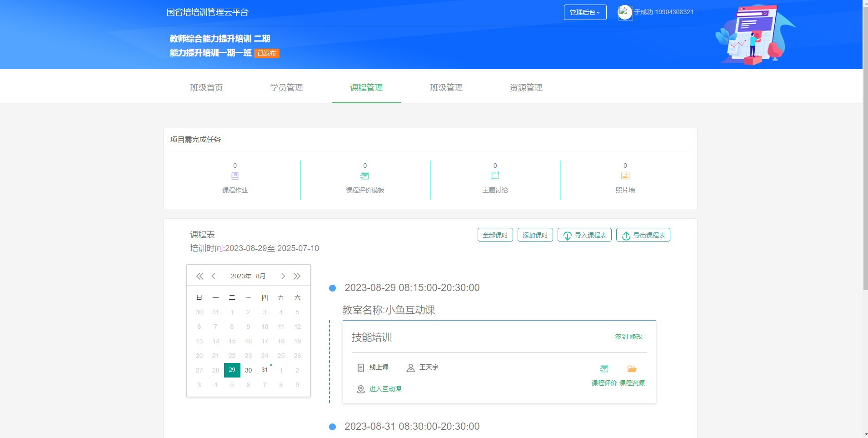Switch to the 资源管理 tab
This screenshot has width=868, height=438.
point(526,87)
